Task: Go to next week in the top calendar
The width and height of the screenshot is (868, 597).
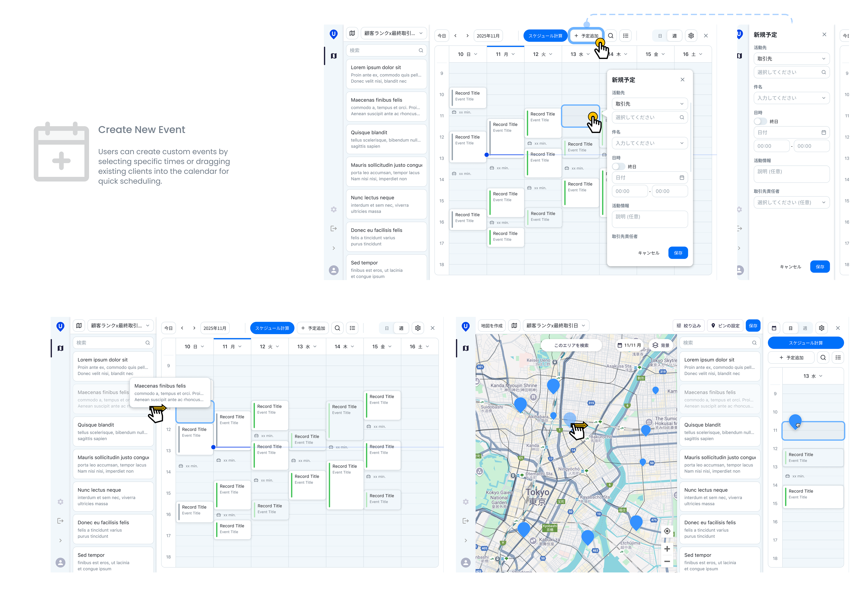Action: pyautogui.click(x=467, y=36)
